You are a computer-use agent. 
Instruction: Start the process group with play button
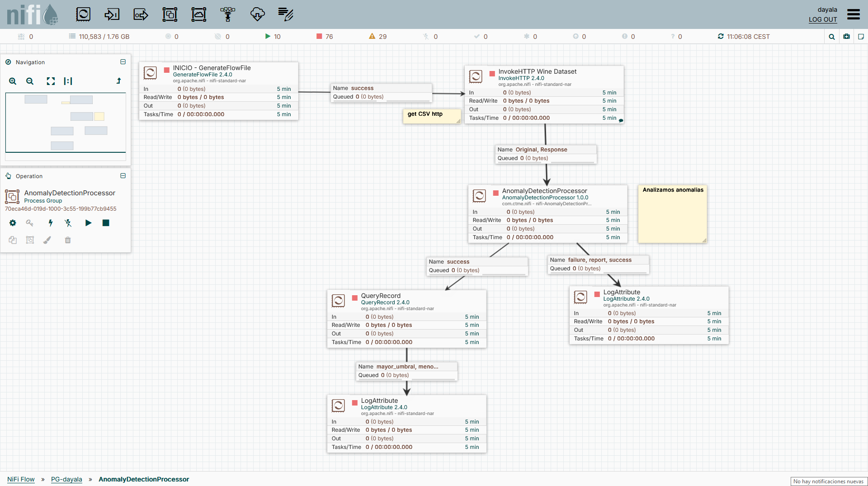(88, 223)
